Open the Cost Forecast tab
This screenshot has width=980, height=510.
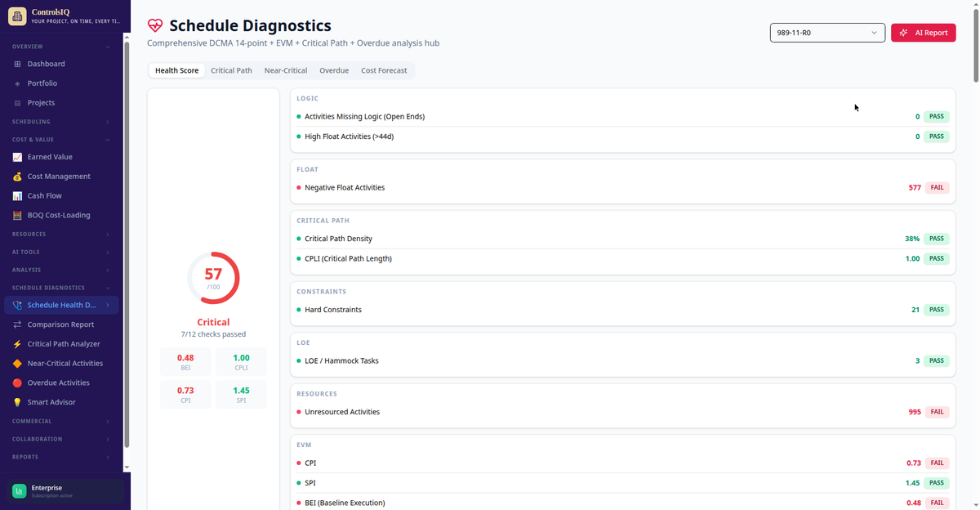click(384, 71)
